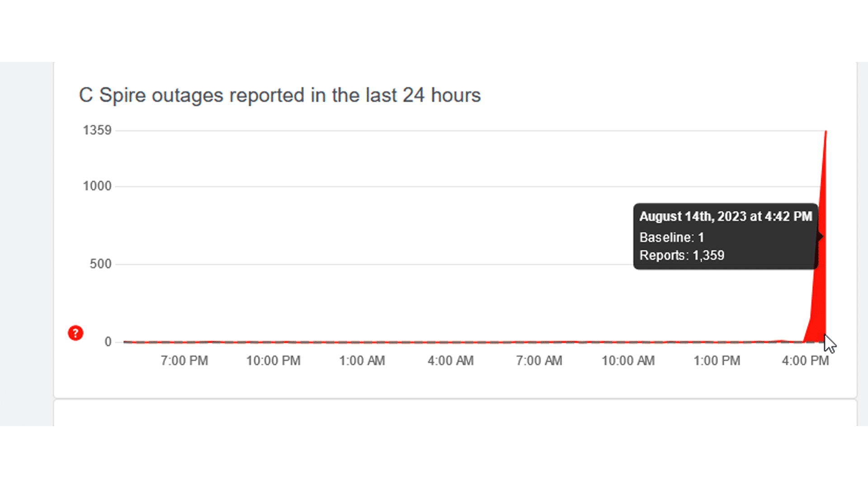The image size is (868, 488).
Task: Click the 0 y-axis label
Action: [108, 342]
